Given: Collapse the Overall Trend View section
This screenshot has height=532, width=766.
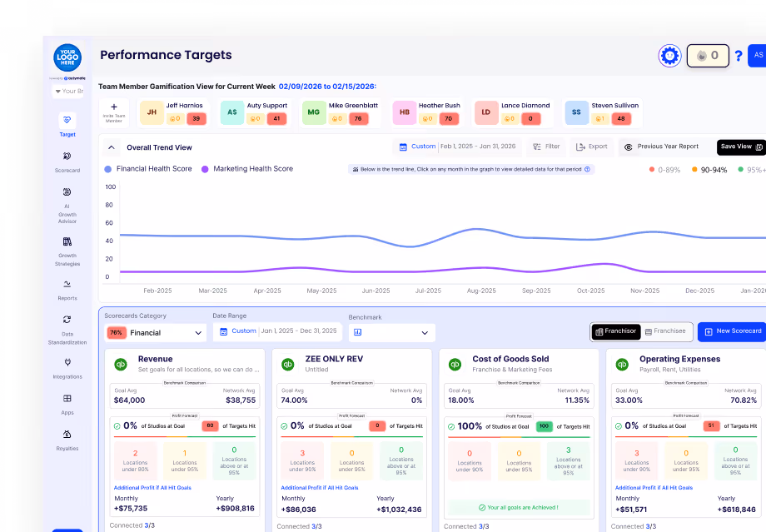Looking at the screenshot, I should 112,147.
